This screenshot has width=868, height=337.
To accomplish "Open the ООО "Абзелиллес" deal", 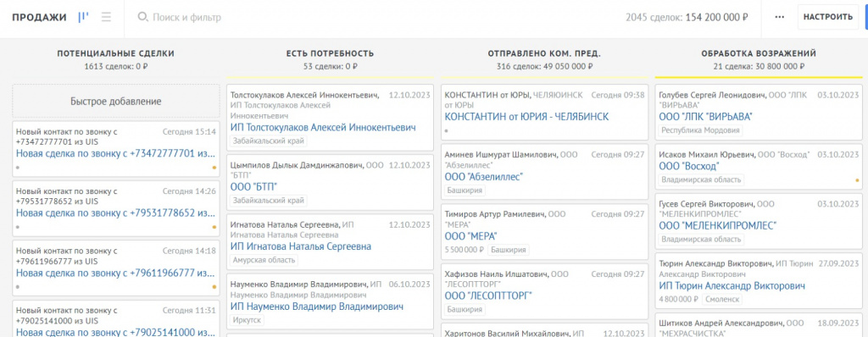I will point(484,176).
